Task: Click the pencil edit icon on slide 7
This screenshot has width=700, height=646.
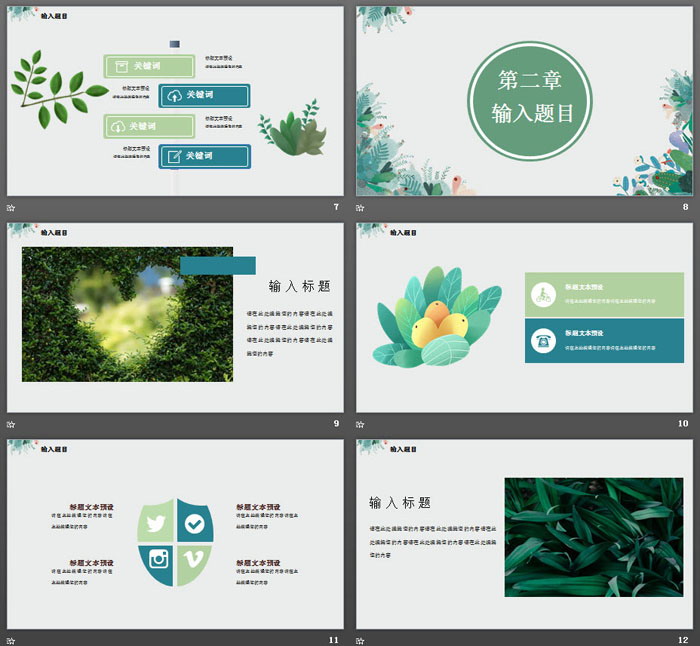Action: point(174,156)
